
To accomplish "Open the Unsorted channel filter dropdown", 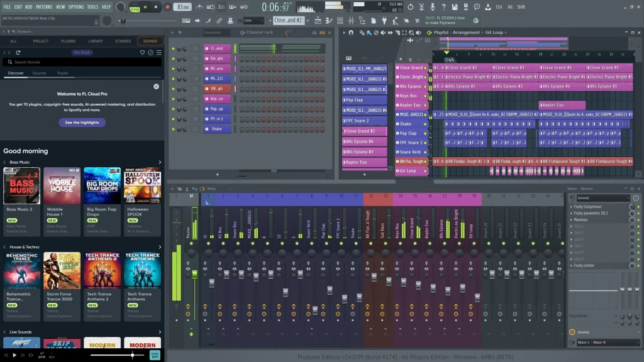I will [x=217, y=32].
